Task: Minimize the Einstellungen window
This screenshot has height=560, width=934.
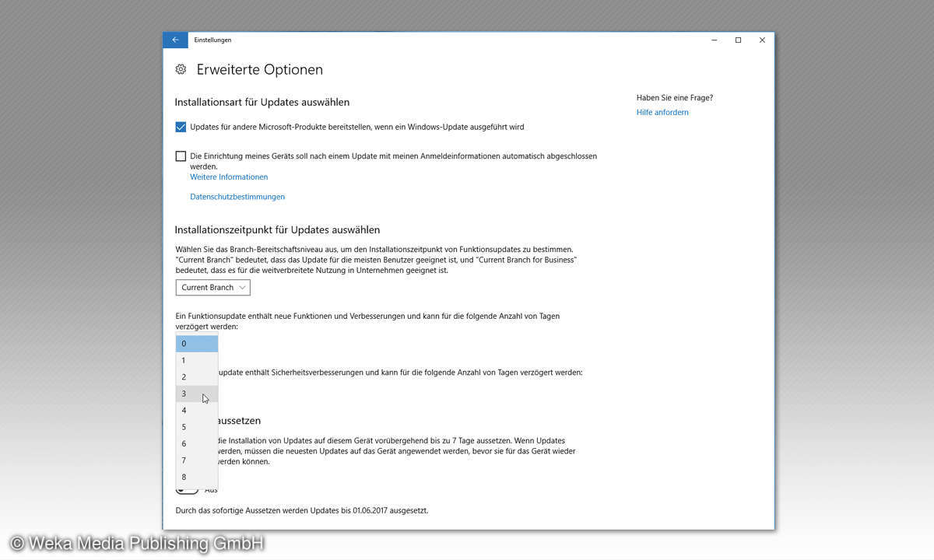Action: (x=713, y=40)
